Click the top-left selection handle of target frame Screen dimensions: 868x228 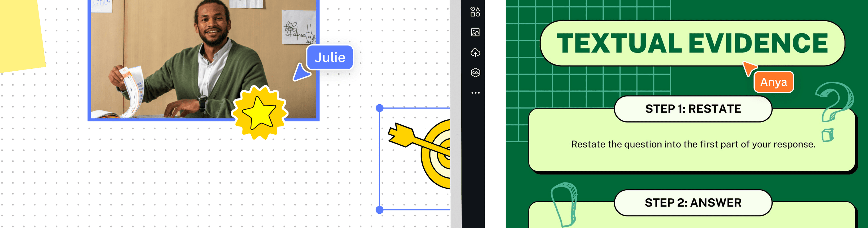pyautogui.click(x=379, y=108)
